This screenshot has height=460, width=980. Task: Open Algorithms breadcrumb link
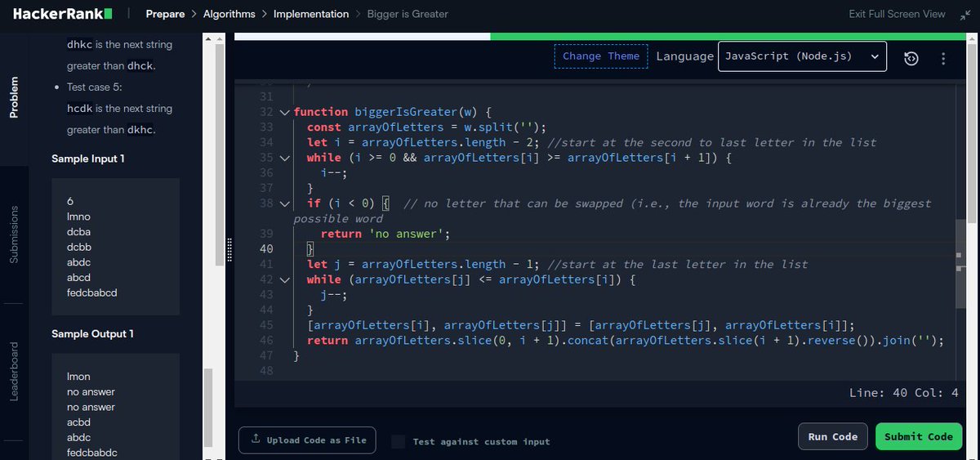[x=229, y=14]
